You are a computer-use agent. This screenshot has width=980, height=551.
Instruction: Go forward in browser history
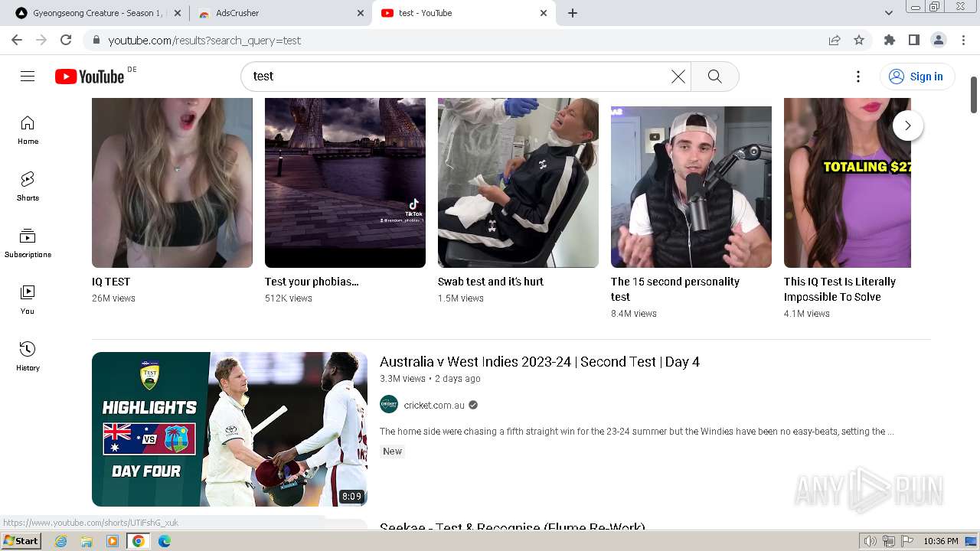point(41,40)
